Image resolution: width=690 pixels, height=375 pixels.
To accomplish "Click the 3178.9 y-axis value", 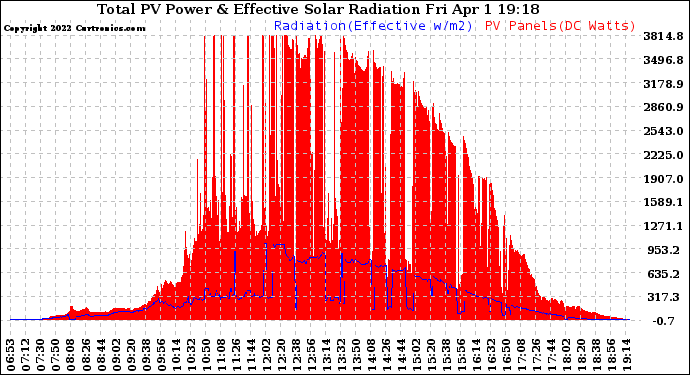I will click(663, 84).
